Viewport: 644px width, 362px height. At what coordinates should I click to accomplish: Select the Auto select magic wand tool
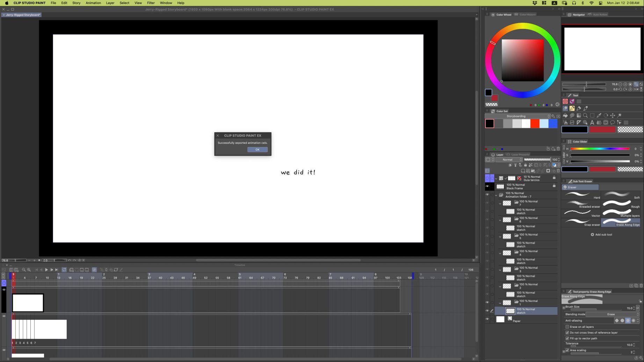coord(620,115)
